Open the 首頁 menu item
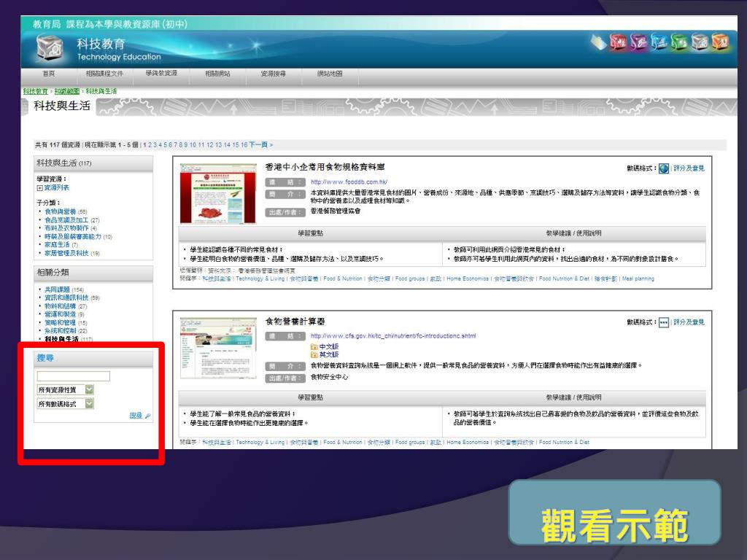The image size is (747, 560). point(49,74)
